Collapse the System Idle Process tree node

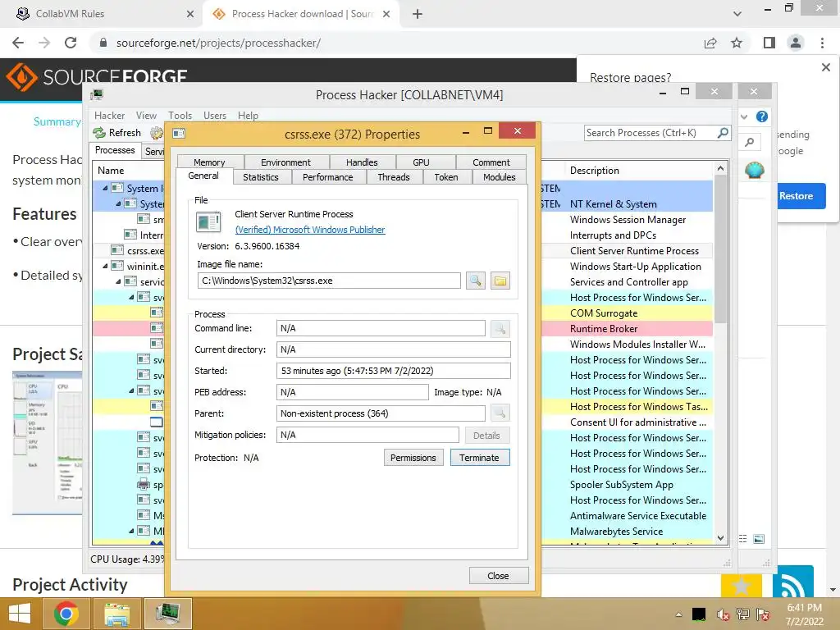click(105, 188)
